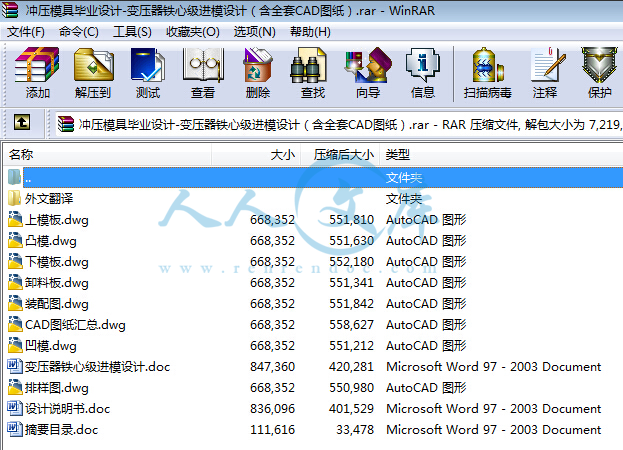Click the size value 111,616
Screen dimensions: 623x450
click(273, 430)
